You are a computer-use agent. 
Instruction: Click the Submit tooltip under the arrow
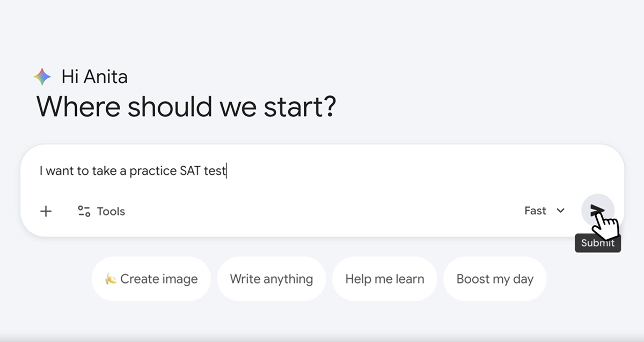pos(597,243)
